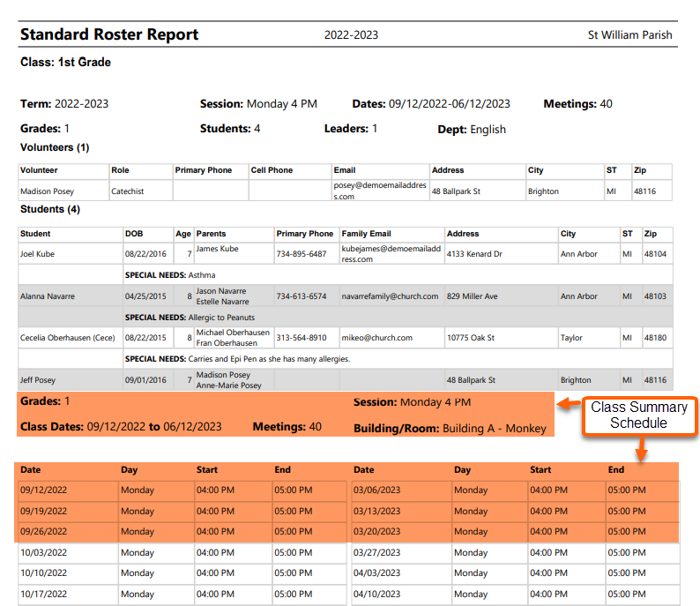Click the Epi Pen special needs note

click(269, 359)
